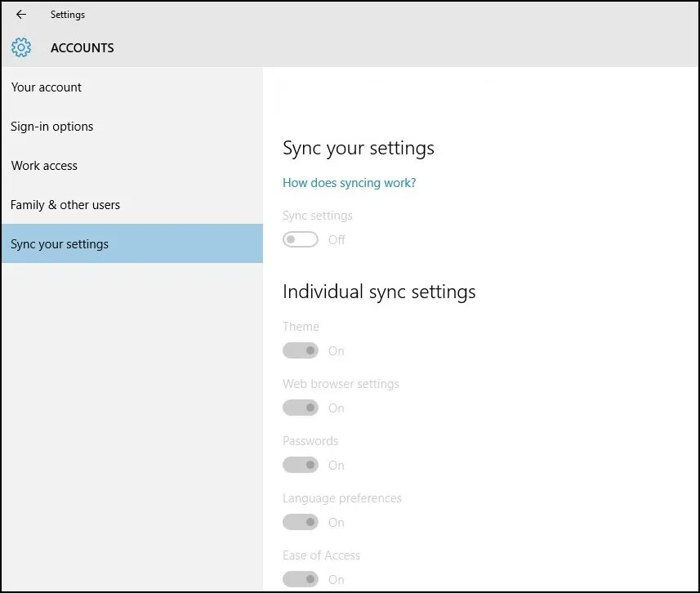
Task: Click the 'Individual sync settings' heading
Action: 379,292
